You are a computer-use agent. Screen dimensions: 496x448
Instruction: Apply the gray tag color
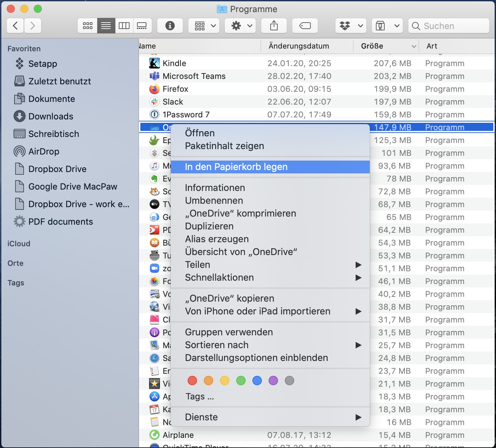pyautogui.click(x=290, y=381)
